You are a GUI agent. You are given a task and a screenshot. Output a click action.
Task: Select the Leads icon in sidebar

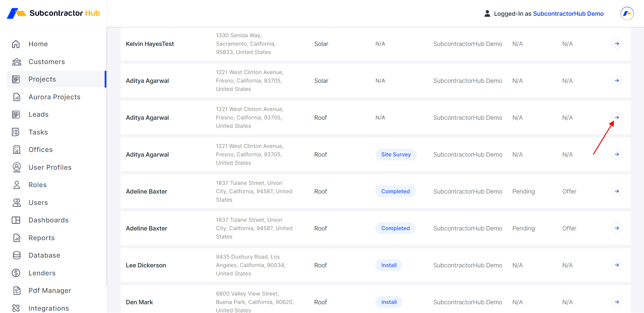coord(16,114)
